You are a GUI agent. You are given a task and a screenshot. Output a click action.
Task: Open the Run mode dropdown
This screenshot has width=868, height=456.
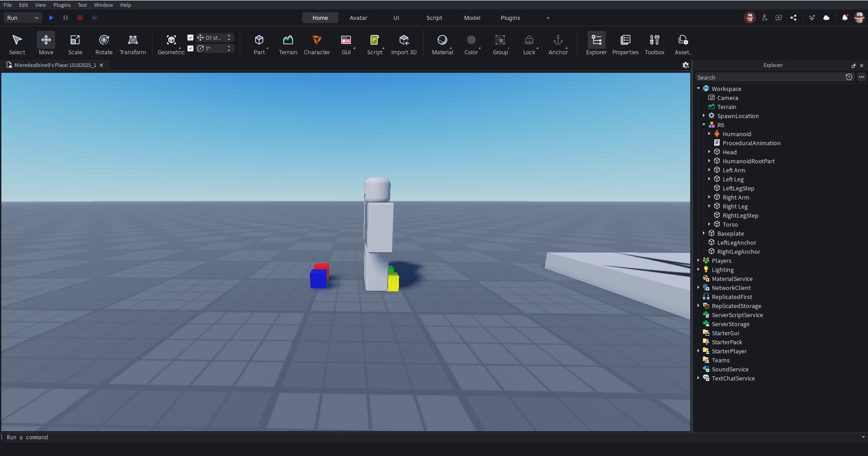tap(23, 18)
